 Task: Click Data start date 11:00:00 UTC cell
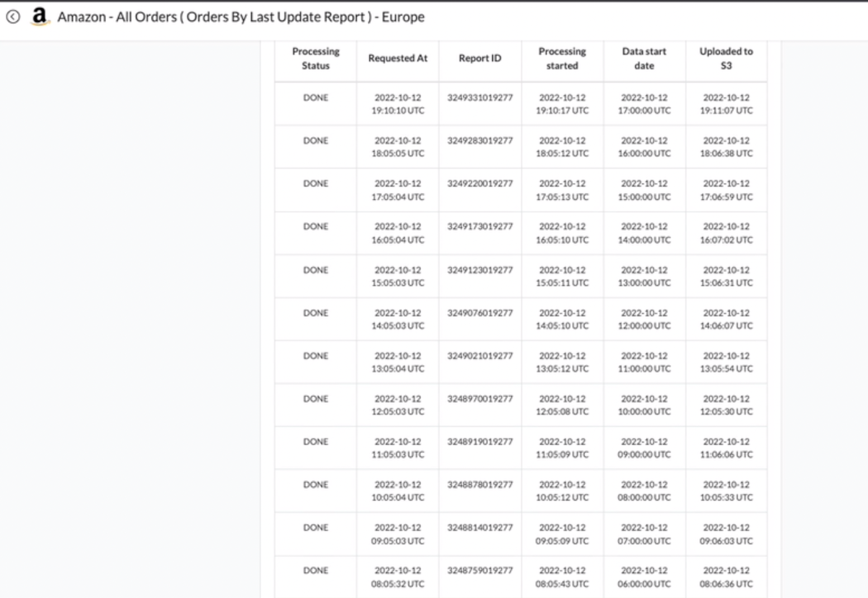[x=644, y=362]
